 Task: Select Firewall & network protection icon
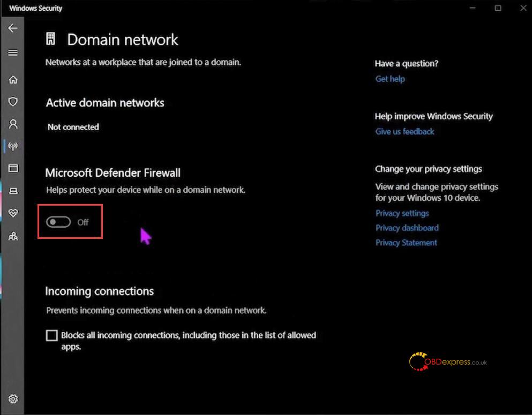13,146
